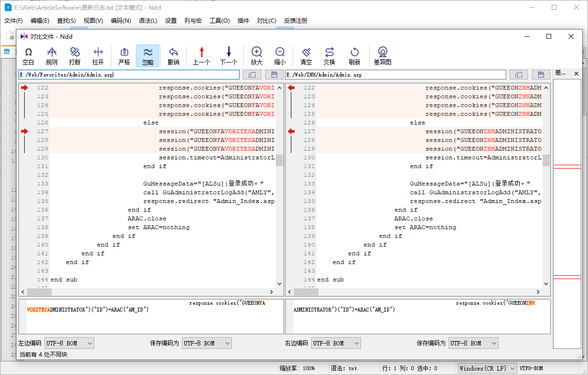Viewport: 588px width, 375px height.
Task: Click the 交换 swap files icon
Action: [x=330, y=56]
